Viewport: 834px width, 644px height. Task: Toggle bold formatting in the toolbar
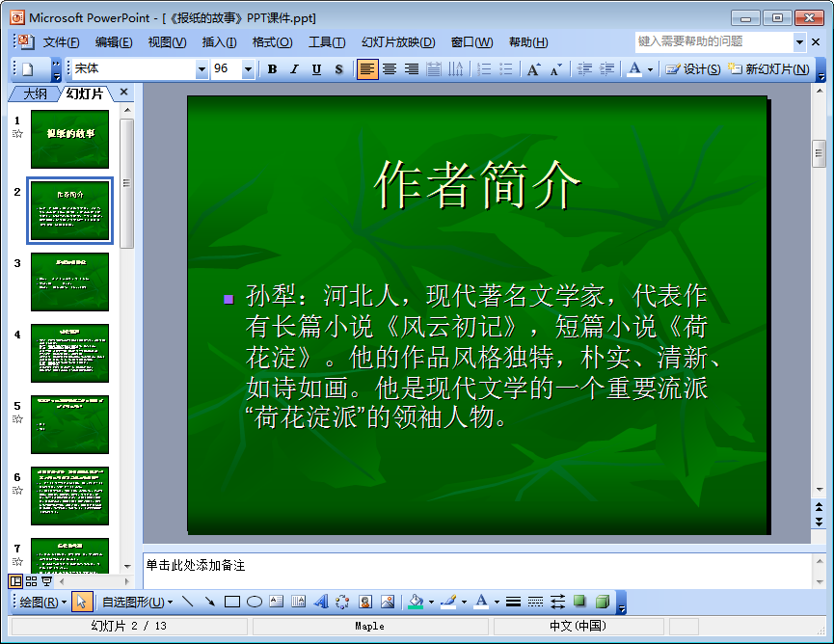[273, 68]
